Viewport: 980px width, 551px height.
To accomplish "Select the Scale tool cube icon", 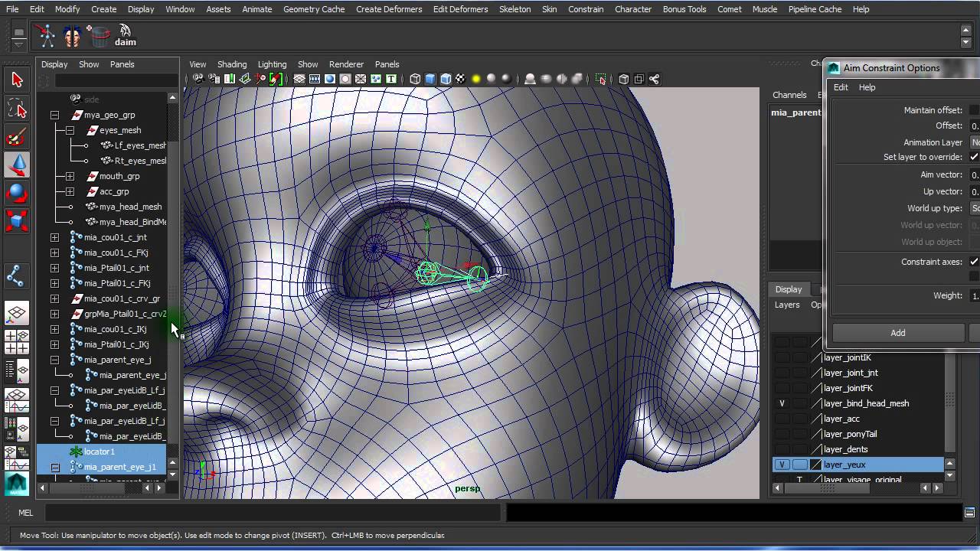I will point(17,221).
